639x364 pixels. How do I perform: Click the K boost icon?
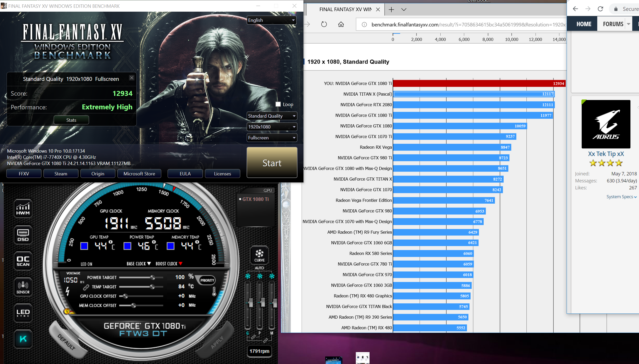point(23,339)
